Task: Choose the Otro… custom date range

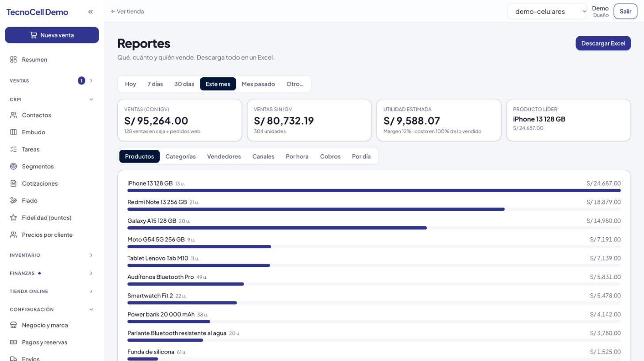Action: 295,84
